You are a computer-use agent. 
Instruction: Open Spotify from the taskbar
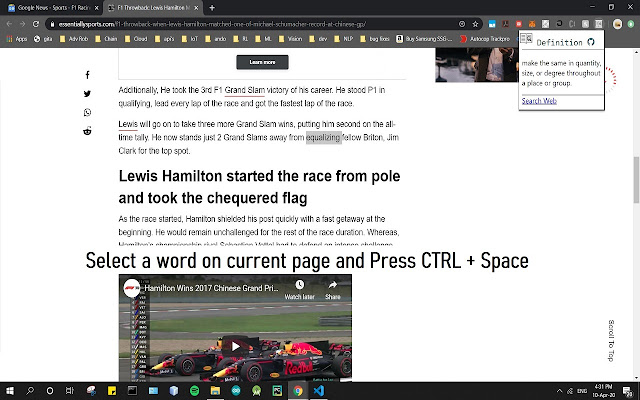[194, 391]
